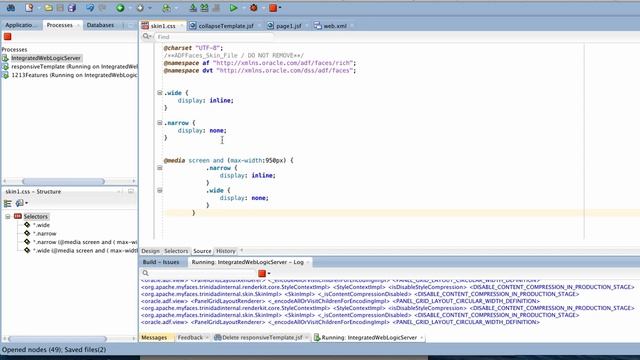The height and width of the screenshot is (360, 640).
Task: Start debugging with the ladybug icon
Action: coord(253,7)
